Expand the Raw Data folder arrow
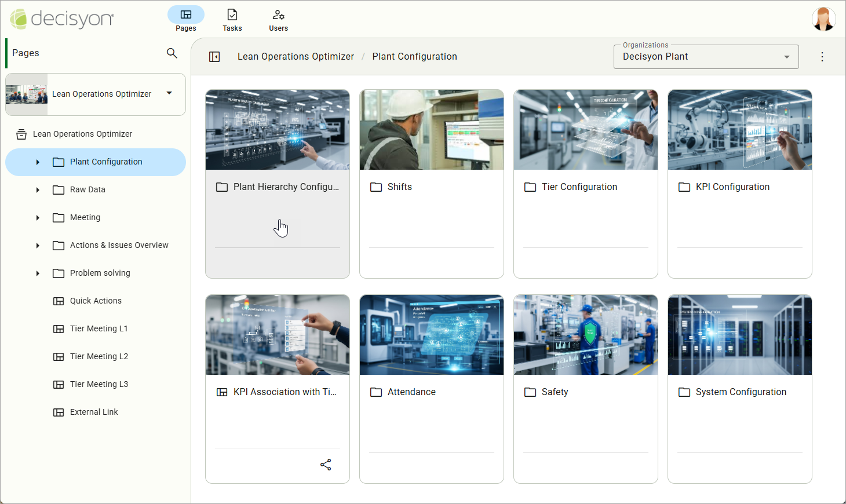Screen dimensions: 846x504 point(38,190)
